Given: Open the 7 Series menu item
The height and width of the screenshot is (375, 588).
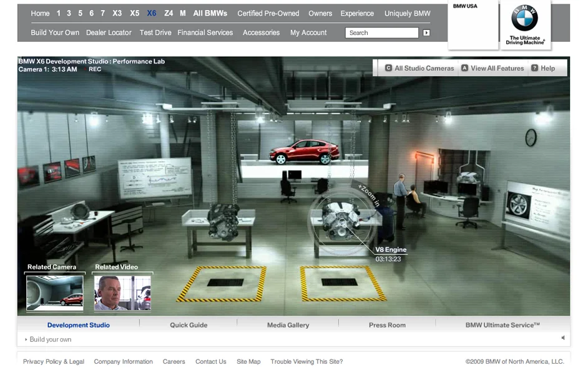Looking at the screenshot, I should pyautogui.click(x=103, y=14).
